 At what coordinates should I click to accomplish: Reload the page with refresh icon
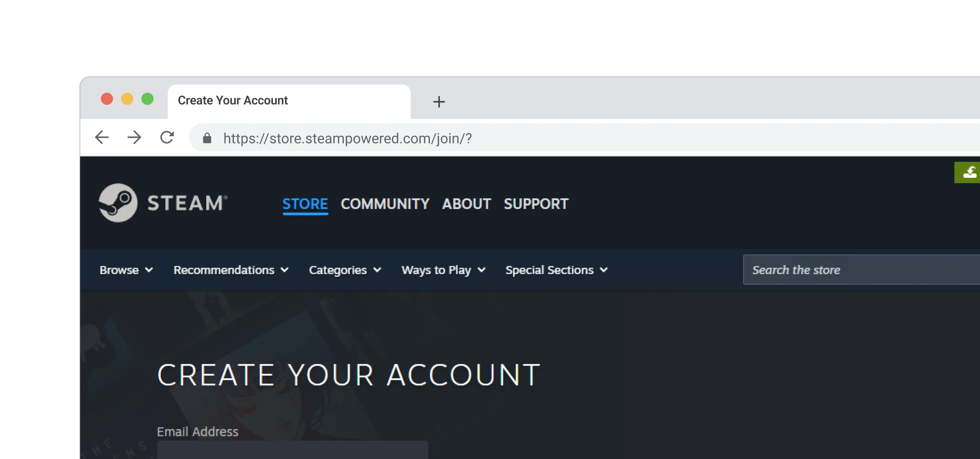[x=167, y=137]
